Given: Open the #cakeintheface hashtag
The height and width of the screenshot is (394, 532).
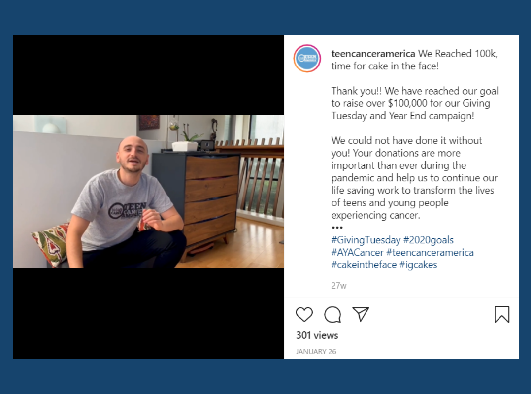Looking at the screenshot, I should (x=364, y=264).
